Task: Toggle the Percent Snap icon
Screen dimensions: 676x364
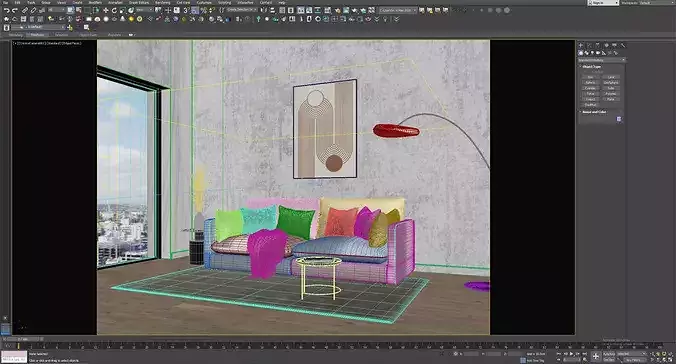Action: 203,10
